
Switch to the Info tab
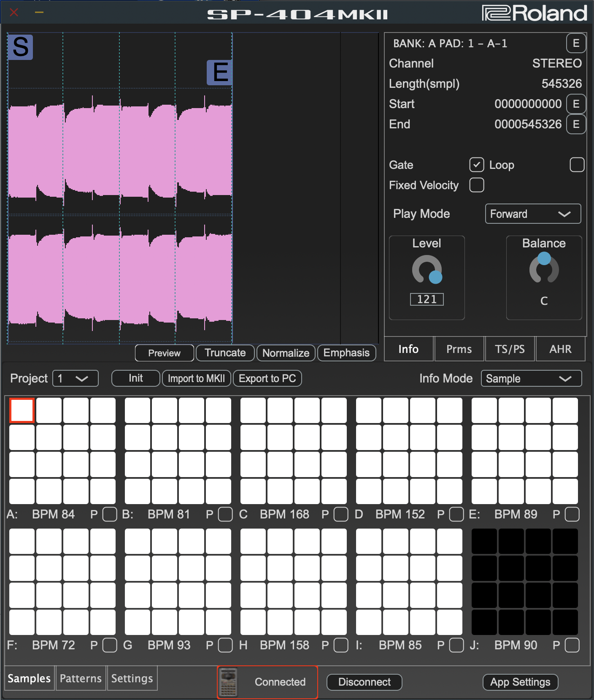coord(408,349)
